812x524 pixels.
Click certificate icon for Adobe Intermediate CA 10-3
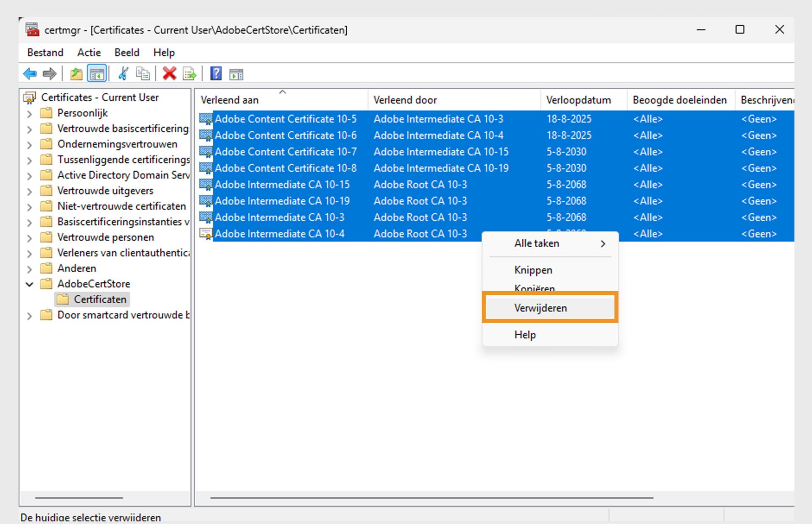(x=206, y=218)
